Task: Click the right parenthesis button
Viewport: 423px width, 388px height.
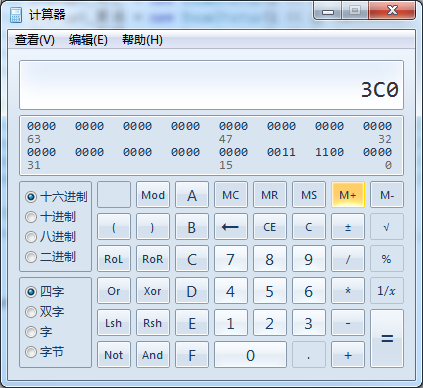Action: [x=153, y=227]
